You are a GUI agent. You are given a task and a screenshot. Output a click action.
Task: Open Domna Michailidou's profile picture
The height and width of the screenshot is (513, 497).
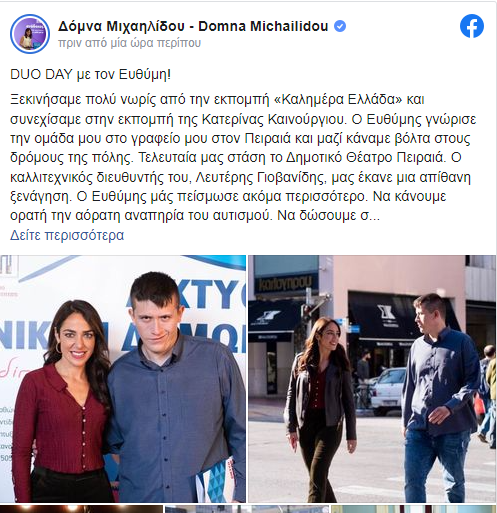(x=30, y=34)
